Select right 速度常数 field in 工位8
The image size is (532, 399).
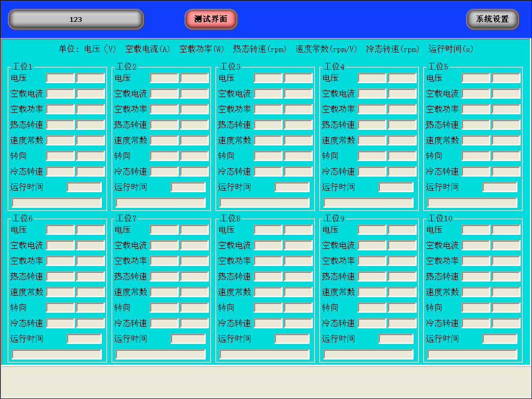(298, 292)
